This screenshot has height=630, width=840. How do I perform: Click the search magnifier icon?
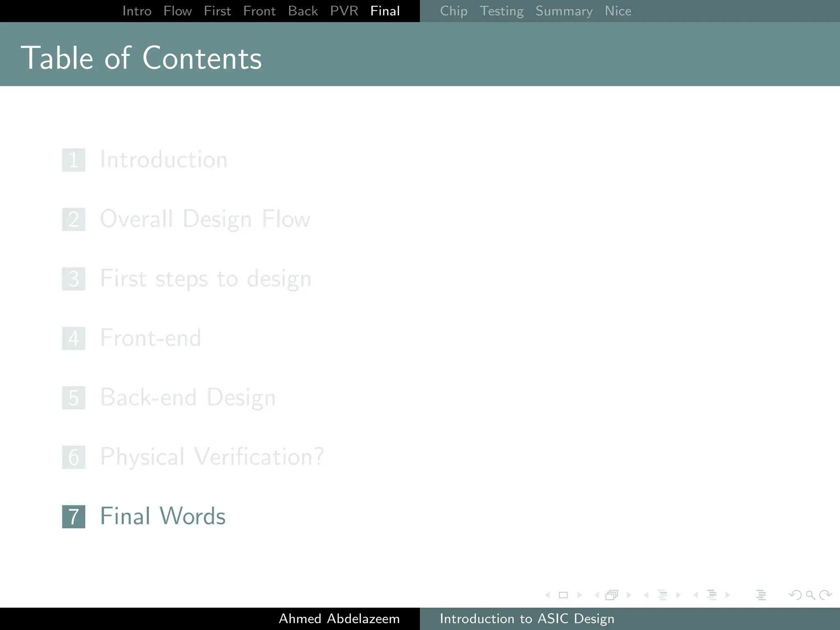810,595
